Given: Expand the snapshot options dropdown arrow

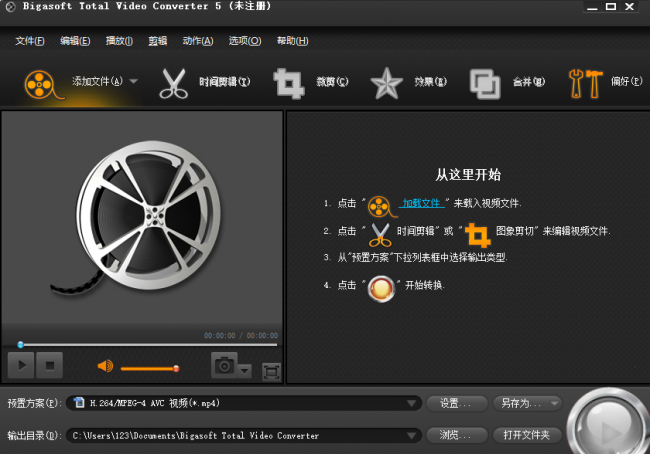Looking at the screenshot, I should coord(245,370).
